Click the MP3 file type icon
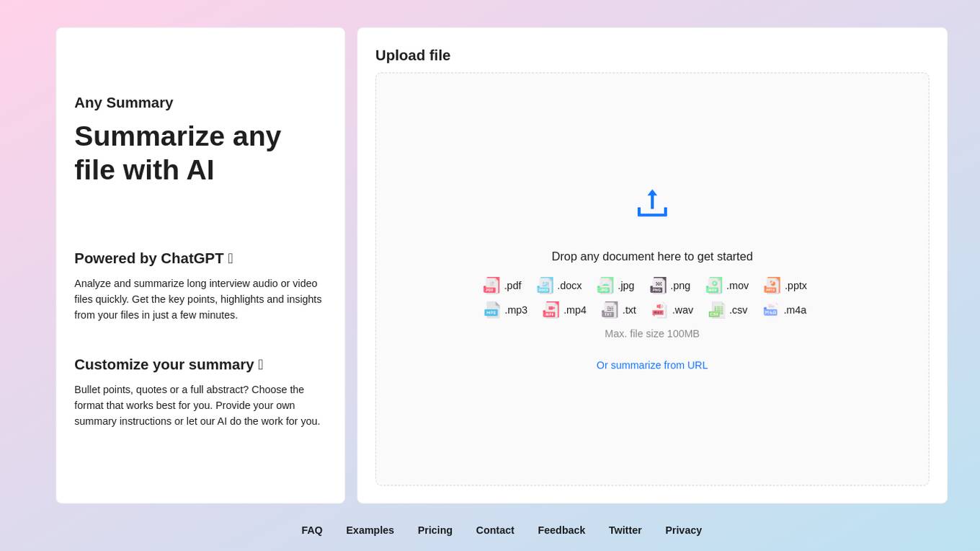 tap(492, 310)
